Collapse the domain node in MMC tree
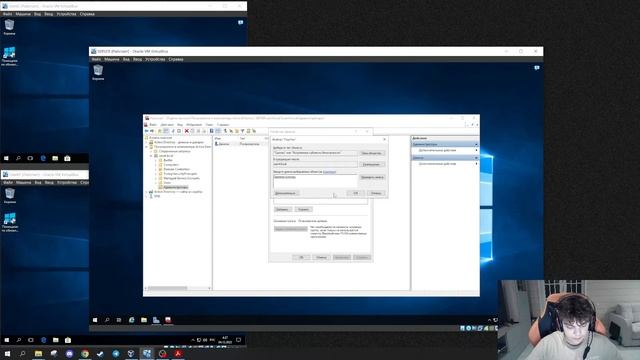This screenshot has height=360, width=640. pyautogui.click(x=151, y=156)
